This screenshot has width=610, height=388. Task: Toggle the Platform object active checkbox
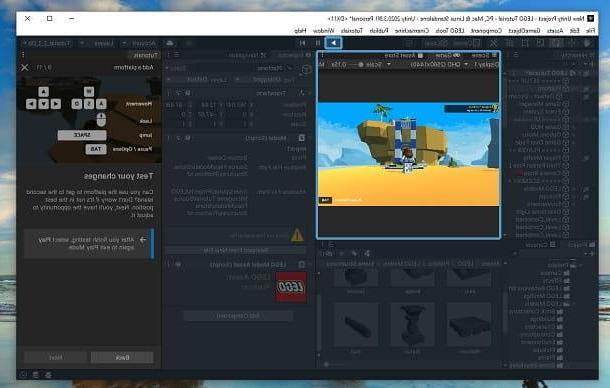click(289, 68)
